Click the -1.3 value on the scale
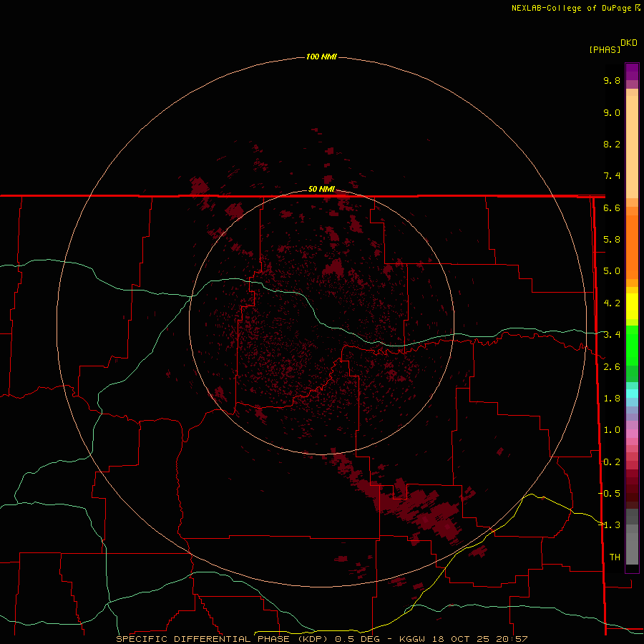Screen dimensions: 644x644 610,525
